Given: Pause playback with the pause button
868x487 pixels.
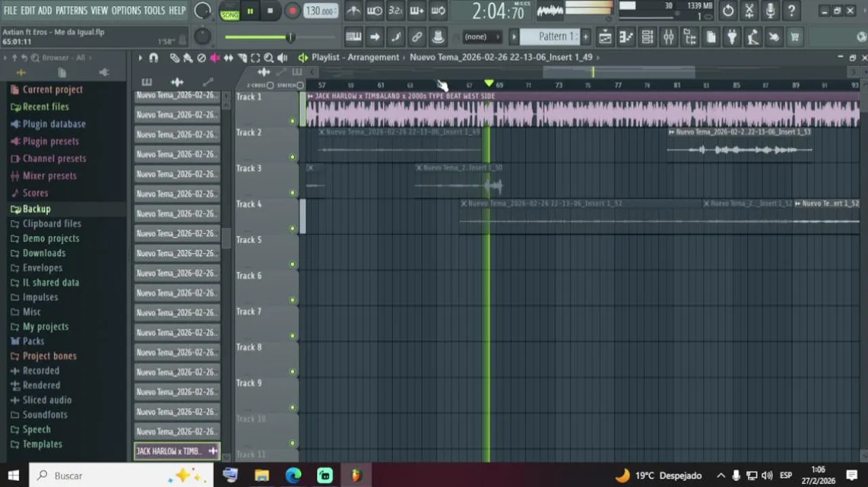Looking at the screenshot, I should tap(250, 11).
